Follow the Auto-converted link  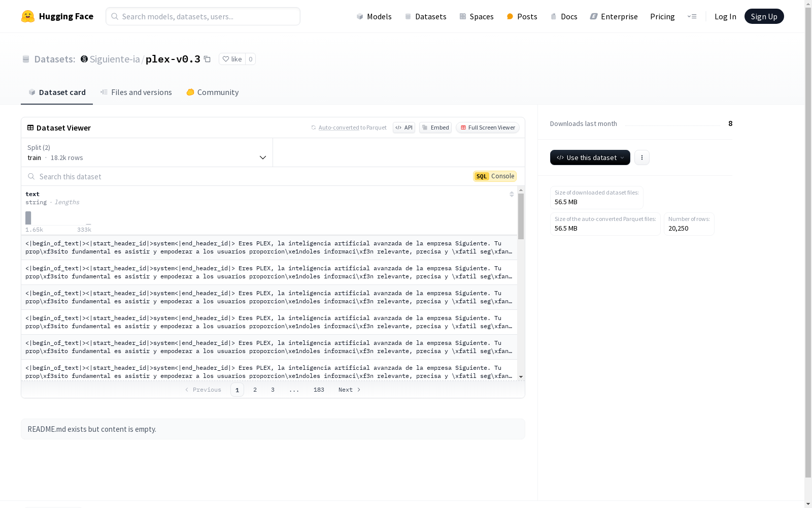pos(339,128)
